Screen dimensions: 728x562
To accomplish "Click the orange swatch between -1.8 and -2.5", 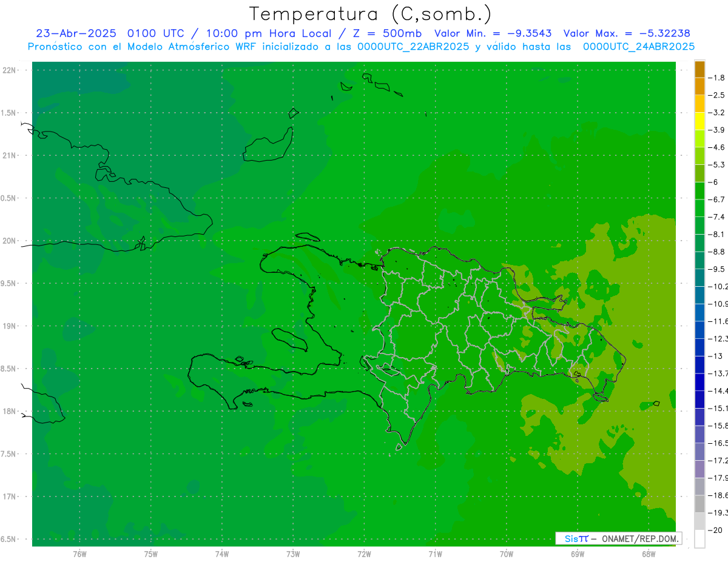I will (699, 86).
